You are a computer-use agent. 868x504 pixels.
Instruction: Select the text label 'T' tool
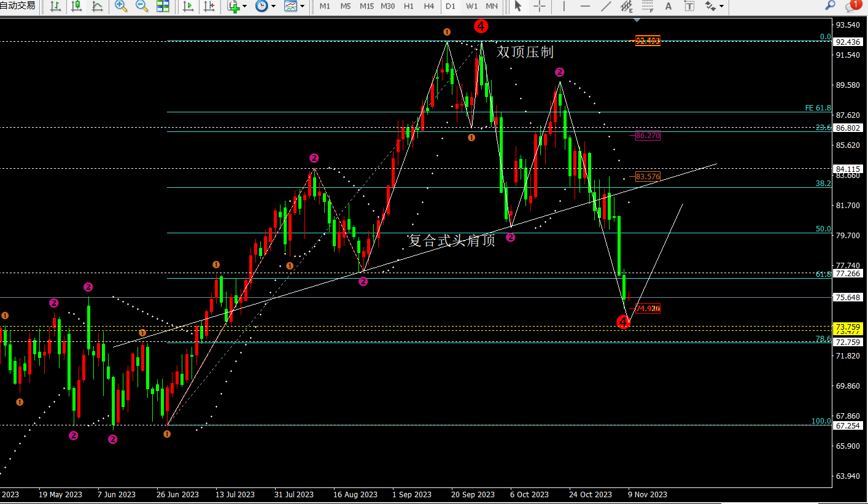click(689, 6)
